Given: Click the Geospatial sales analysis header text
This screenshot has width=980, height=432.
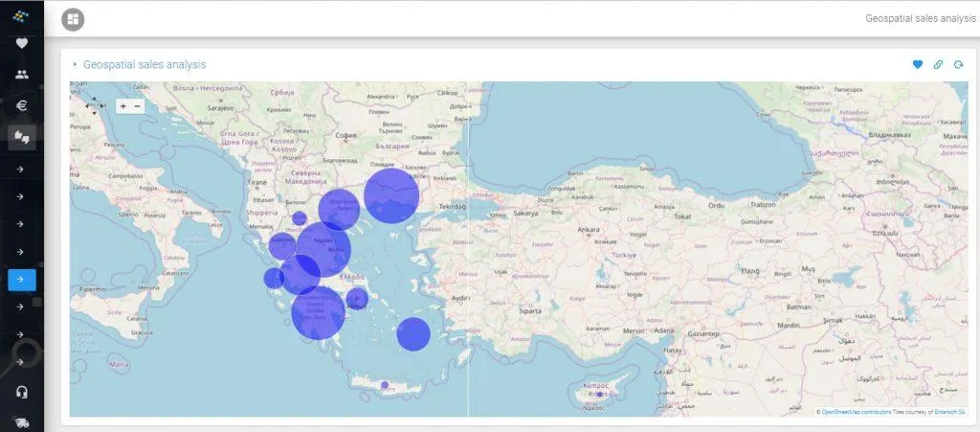Looking at the screenshot, I should (920, 19).
